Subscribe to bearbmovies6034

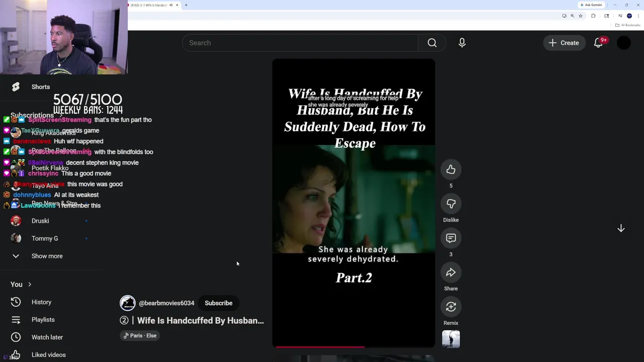point(218,303)
